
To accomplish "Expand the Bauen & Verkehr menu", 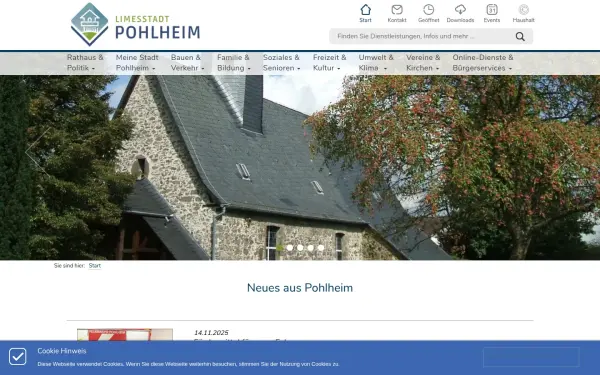I will tap(187, 63).
